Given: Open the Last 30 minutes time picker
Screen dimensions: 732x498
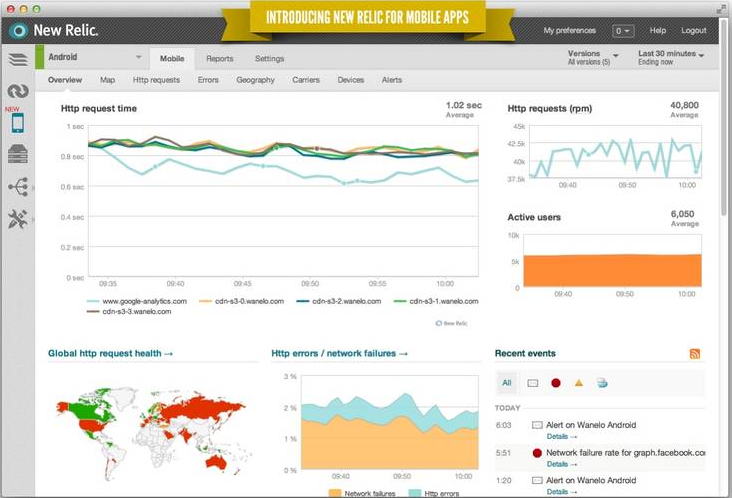Looking at the screenshot, I should click(670, 57).
